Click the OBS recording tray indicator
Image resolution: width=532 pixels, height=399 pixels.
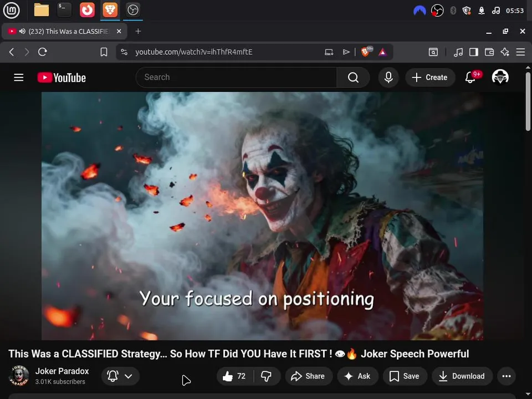point(437,11)
